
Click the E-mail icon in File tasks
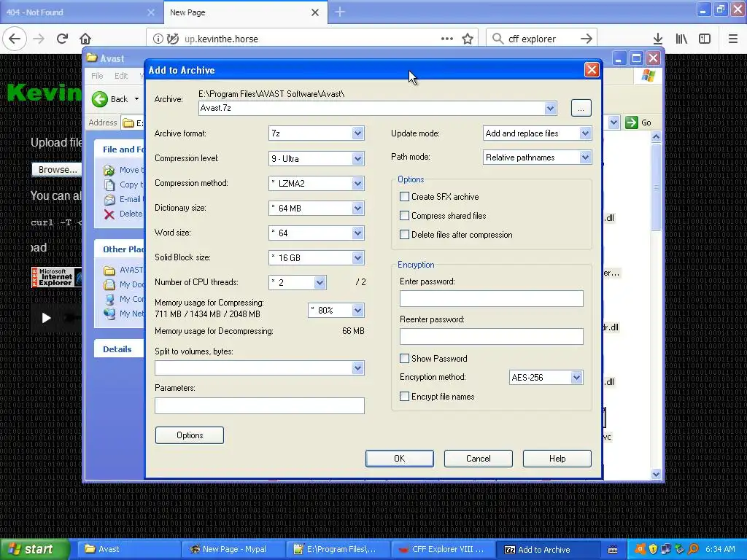click(109, 199)
